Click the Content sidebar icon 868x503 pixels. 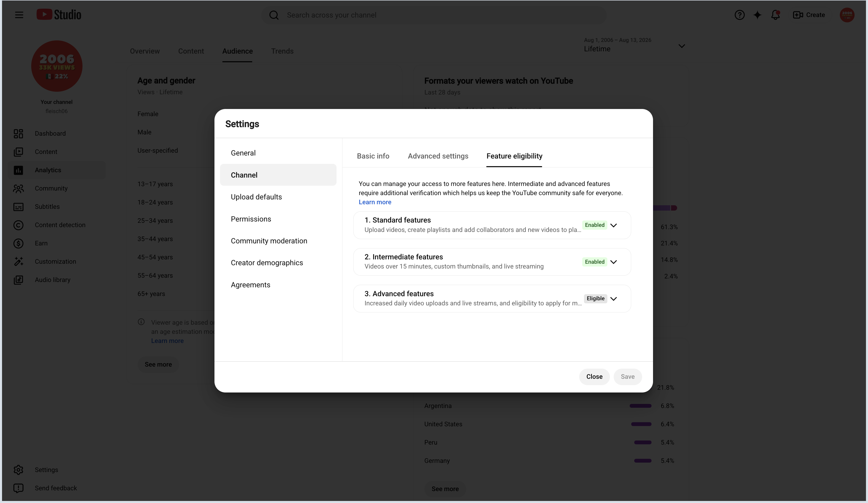[x=18, y=152]
